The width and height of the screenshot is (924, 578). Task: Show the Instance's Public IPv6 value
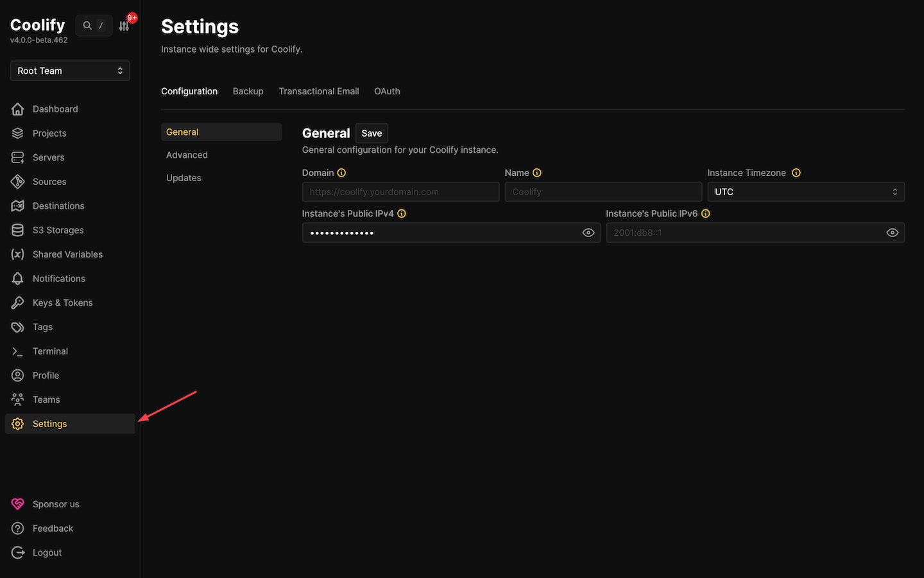click(x=893, y=232)
